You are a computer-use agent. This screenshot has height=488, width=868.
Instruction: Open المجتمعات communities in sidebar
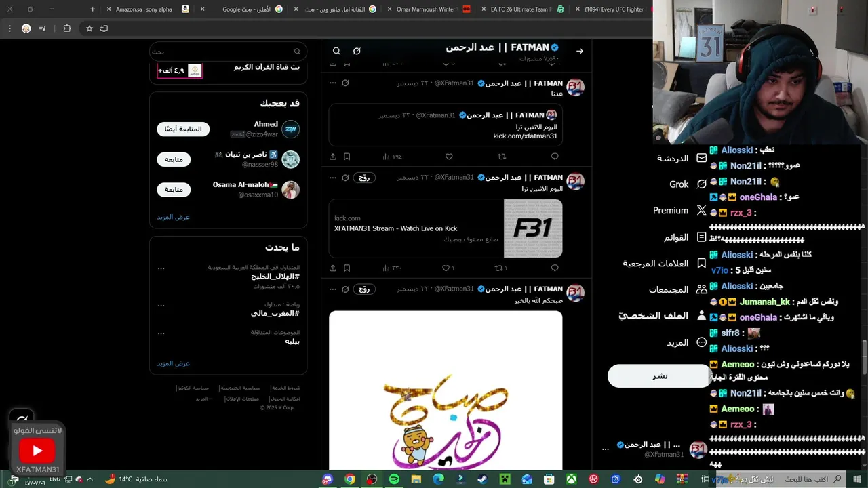[x=678, y=289]
